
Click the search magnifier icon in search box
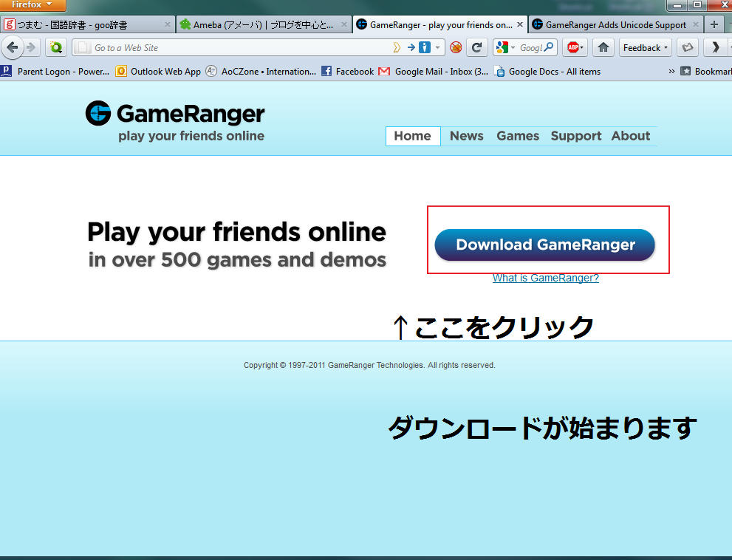tap(549, 48)
